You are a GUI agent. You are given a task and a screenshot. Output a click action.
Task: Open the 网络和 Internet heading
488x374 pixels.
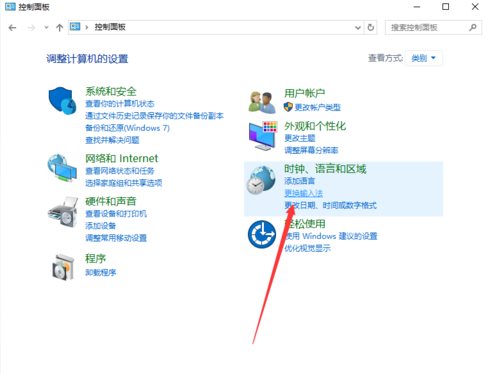click(122, 158)
